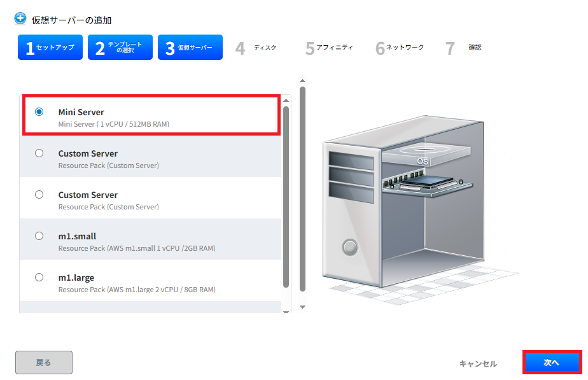Click the server list scrollbar thumb
The height and width of the screenshot is (380, 588).
286,197
